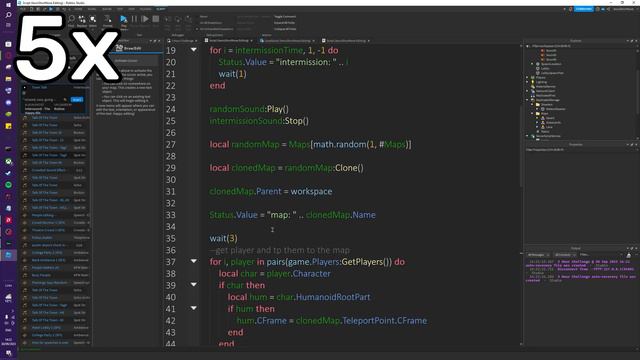640x360 pixels.
Task: Switch to the first document tab
Action: [x=182, y=41]
